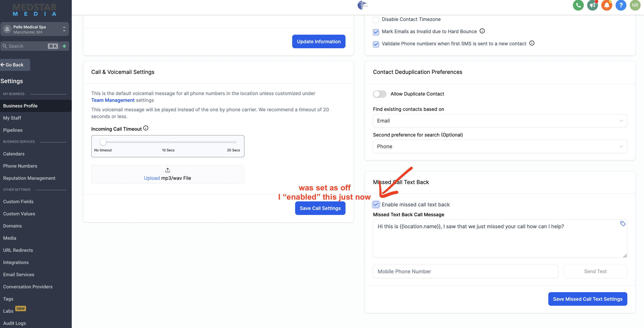Expand the Email find contacts dropdown
Screen dimensions: 644x328
pos(500,121)
